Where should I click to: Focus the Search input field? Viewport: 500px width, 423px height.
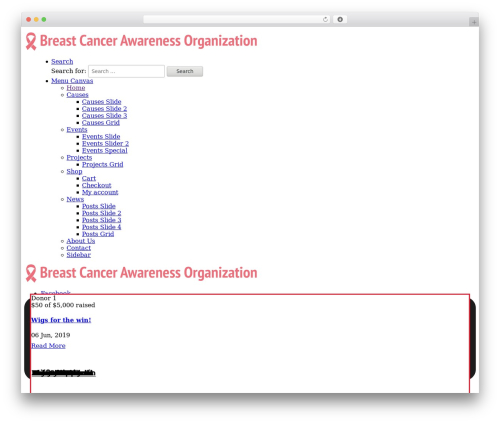[126, 71]
